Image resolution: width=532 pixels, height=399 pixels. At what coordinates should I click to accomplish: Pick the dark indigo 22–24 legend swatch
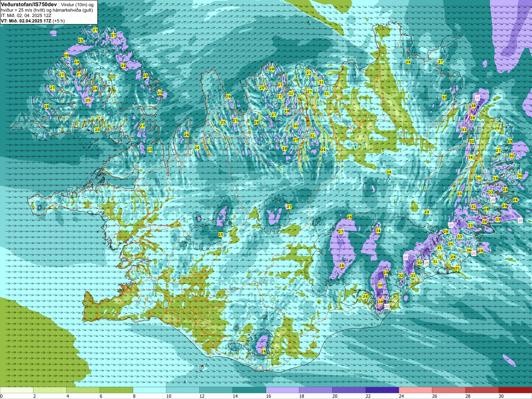pos(382,390)
